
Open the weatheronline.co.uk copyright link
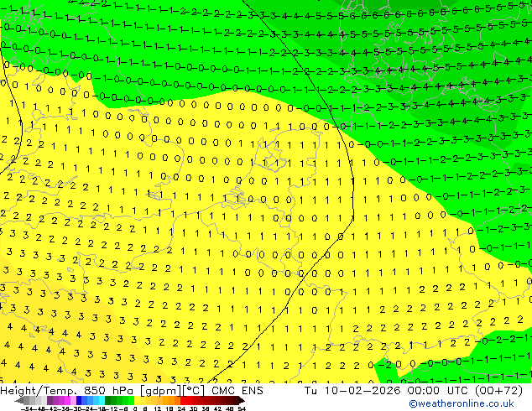(x=461, y=403)
